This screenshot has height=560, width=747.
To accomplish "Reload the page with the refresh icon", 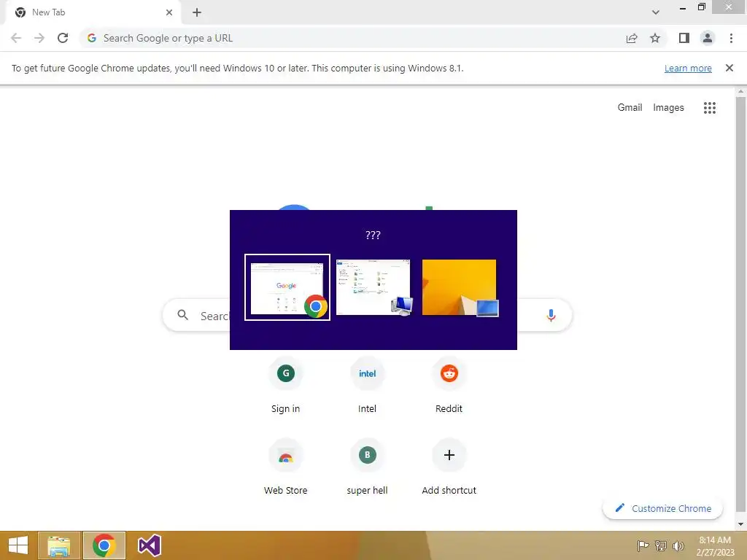I will click(63, 38).
